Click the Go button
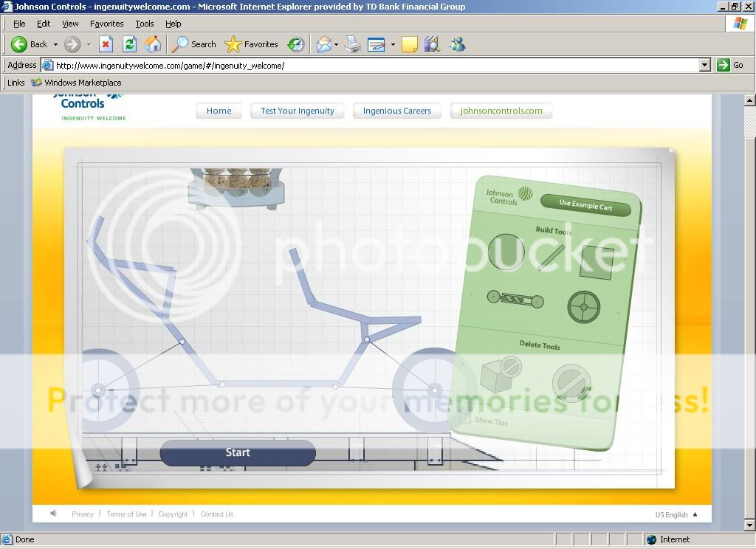The height and width of the screenshot is (549, 756). coord(730,65)
